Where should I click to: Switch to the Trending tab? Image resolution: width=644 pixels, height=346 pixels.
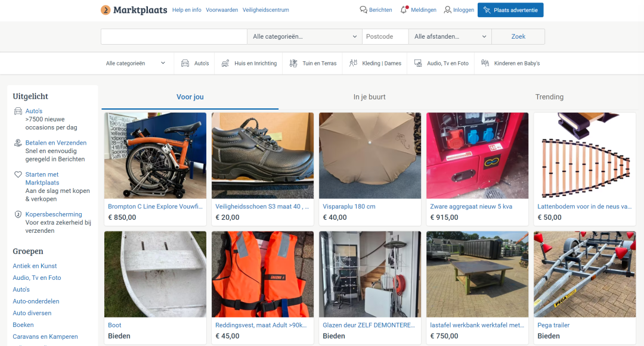click(x=549, y=97)
